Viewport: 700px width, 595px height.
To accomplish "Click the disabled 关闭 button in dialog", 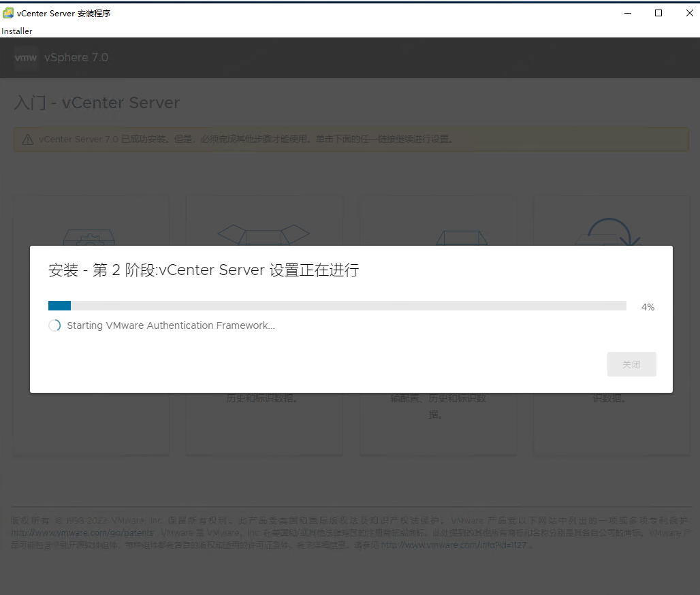I will pyautogui.click(x=631, y=364).
